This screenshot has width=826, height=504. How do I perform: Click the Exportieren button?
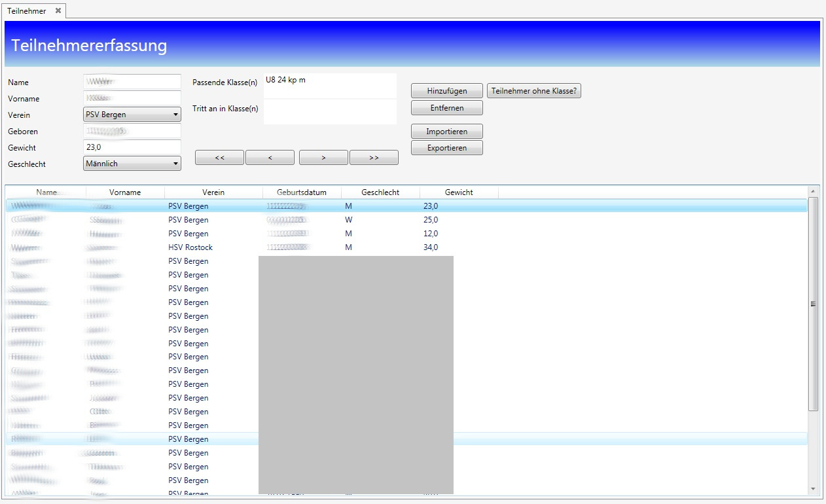coord(446,148)
